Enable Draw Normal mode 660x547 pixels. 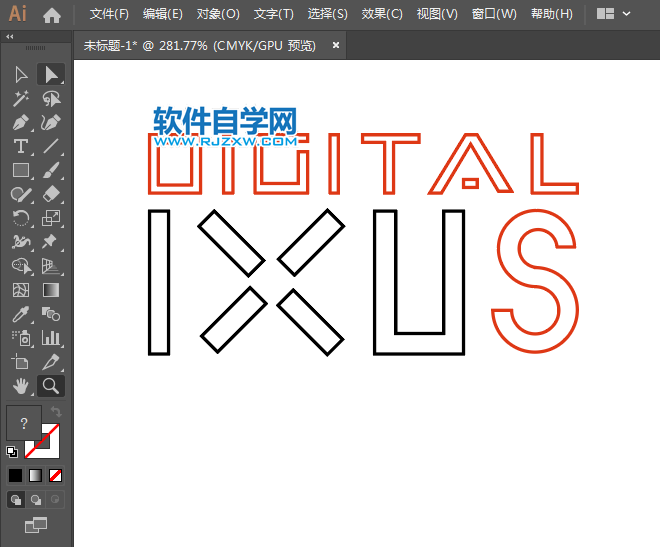16,499
